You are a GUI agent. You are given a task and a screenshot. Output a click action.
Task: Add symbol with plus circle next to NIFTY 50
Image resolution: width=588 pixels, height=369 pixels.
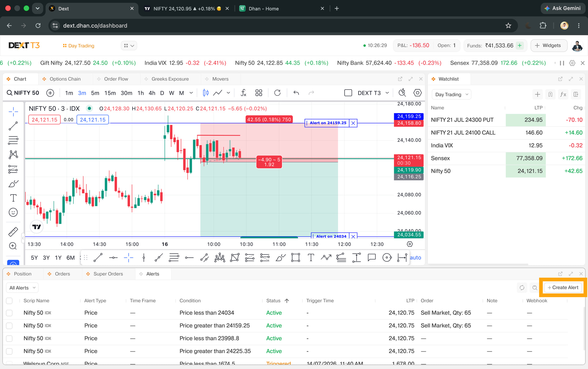click(x=50, y=93)
